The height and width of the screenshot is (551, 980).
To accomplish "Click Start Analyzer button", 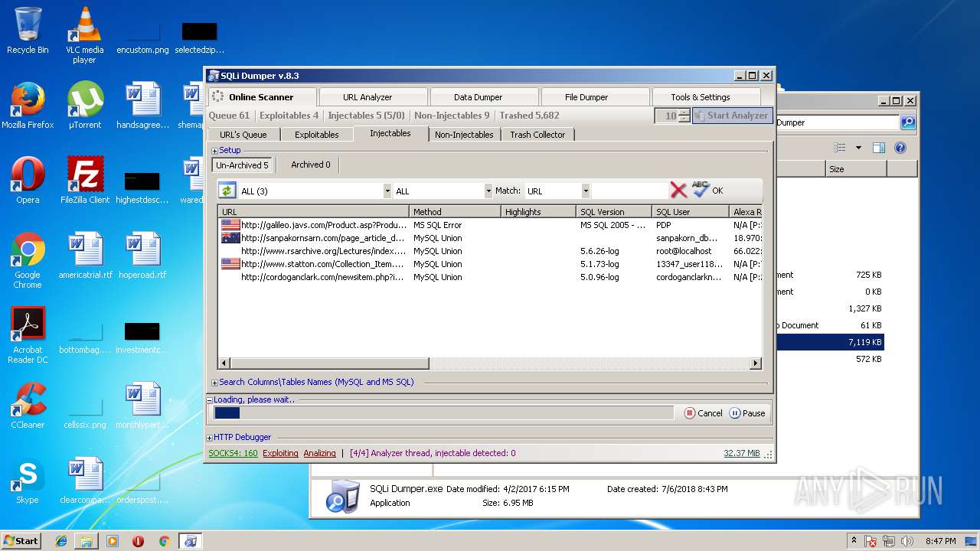I will (x=732, y=116).
